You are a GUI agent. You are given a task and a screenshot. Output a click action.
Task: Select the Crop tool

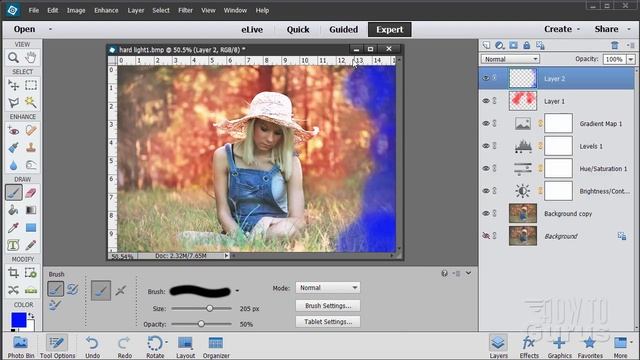click(13, 273)
